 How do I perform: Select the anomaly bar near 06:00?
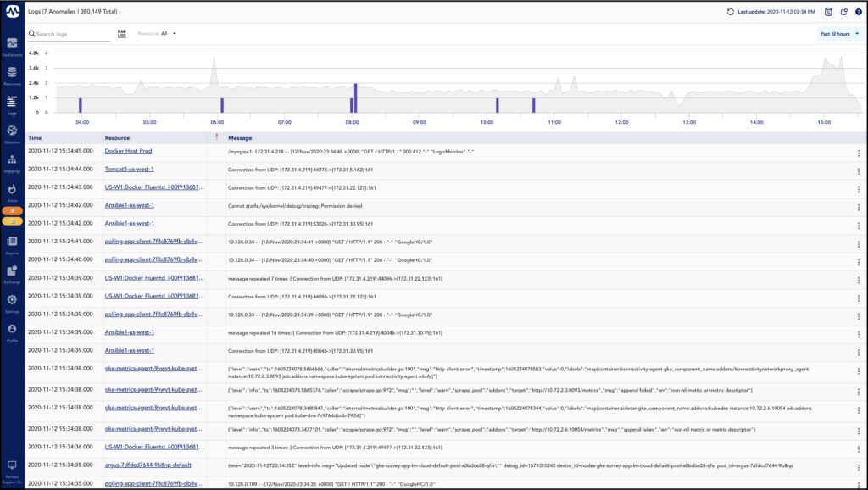[x=222, y=105]
